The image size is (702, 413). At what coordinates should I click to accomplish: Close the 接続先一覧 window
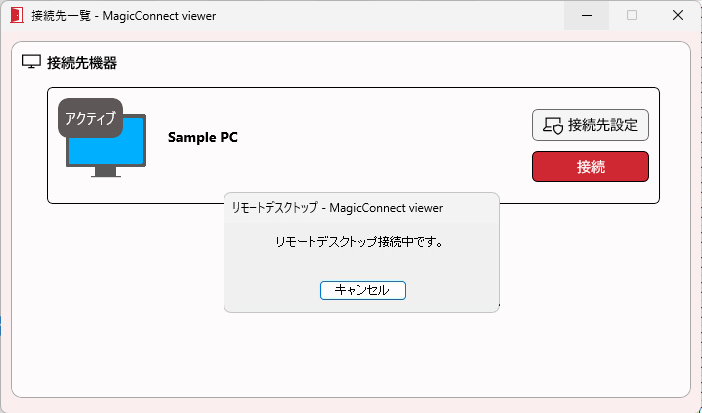(678, 16)
